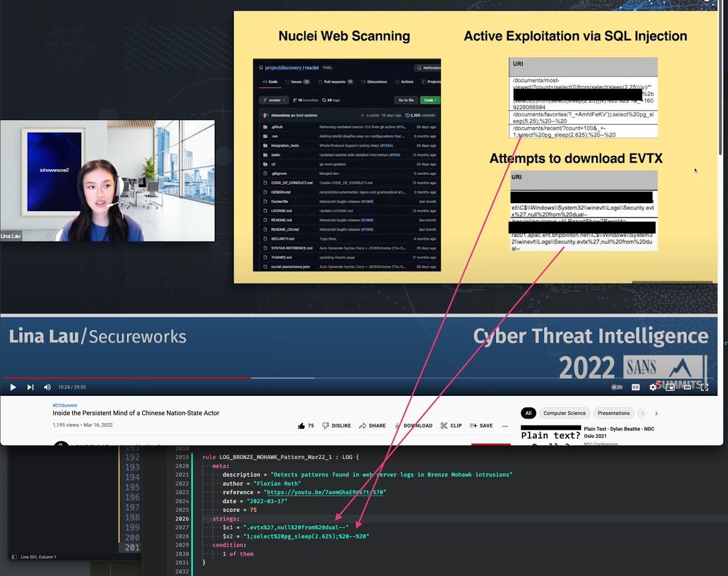
Task: Toggle the autoplay switch in player
Action: point(617,387)
